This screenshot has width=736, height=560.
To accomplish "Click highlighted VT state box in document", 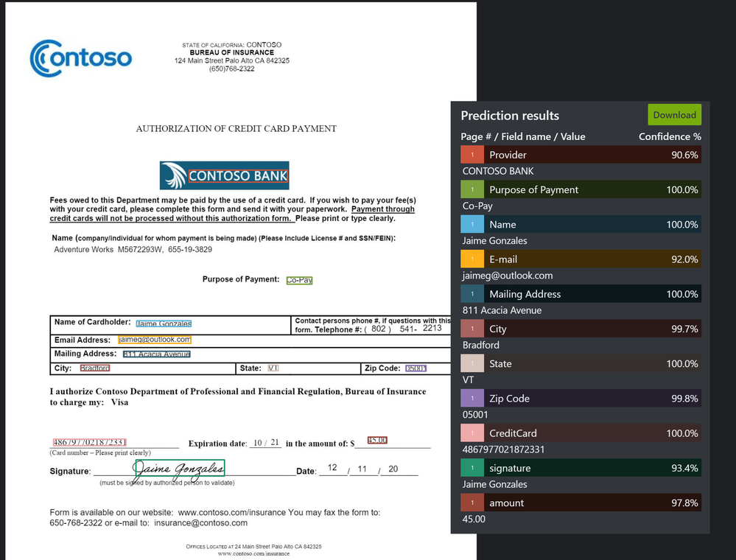I will (x=273, y=368).
